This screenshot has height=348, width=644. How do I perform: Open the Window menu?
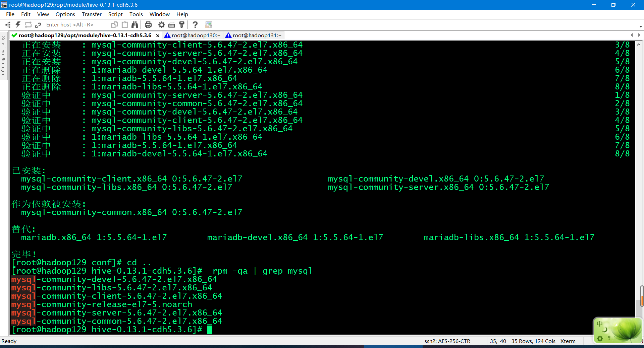(x=159, y=14)
